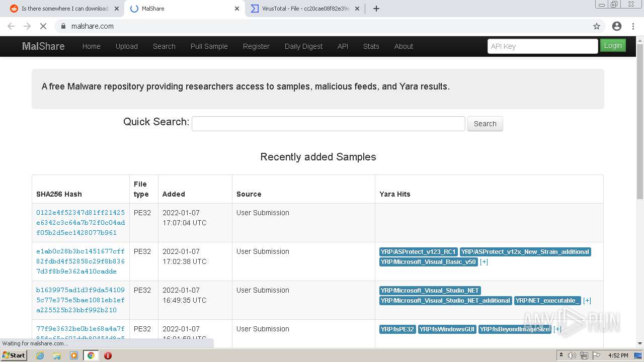Open Action Center flag tray icon
Screen dimensions: 644x362
[x=596, y=355]
